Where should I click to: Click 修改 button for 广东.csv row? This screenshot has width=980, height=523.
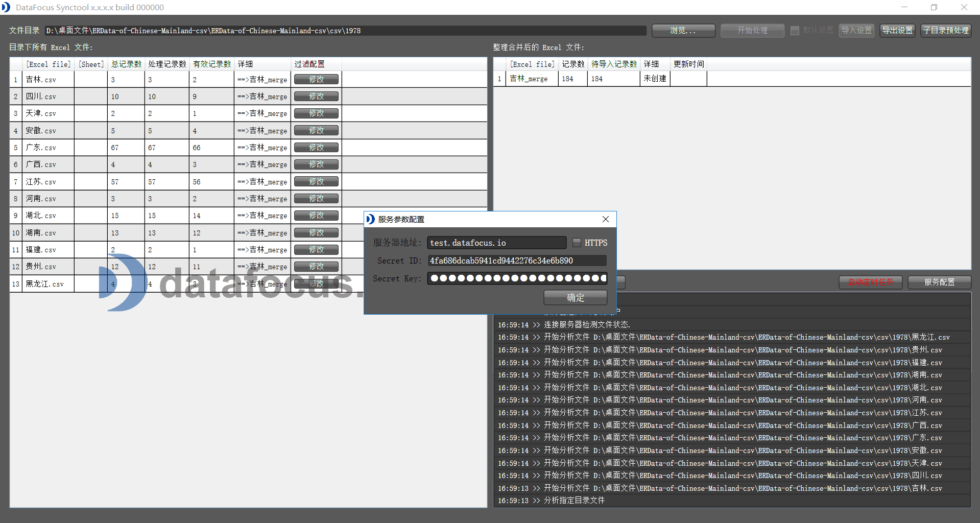[316, 148]
